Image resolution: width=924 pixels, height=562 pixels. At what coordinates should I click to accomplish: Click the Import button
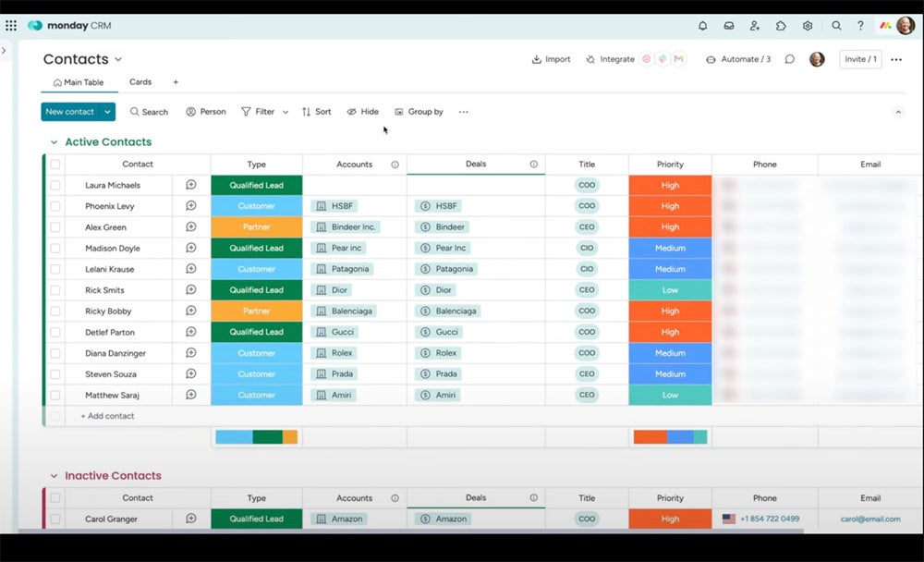[x=551, y=59]
